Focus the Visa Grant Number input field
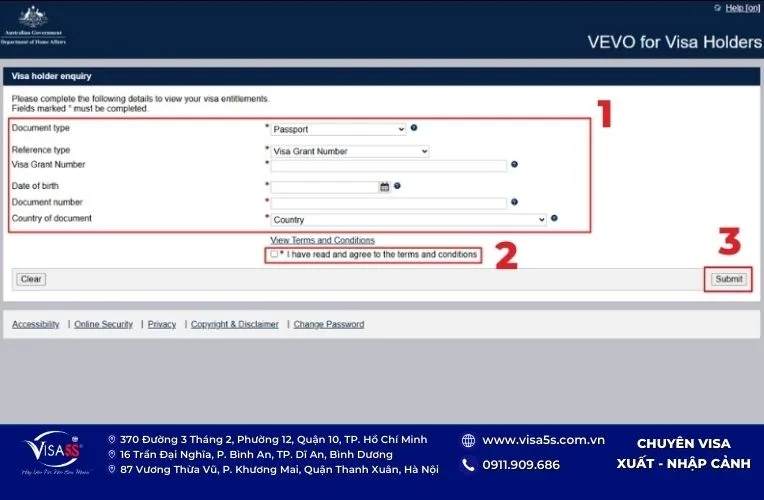Screen dimensions: 764x500 coord(389,166)
